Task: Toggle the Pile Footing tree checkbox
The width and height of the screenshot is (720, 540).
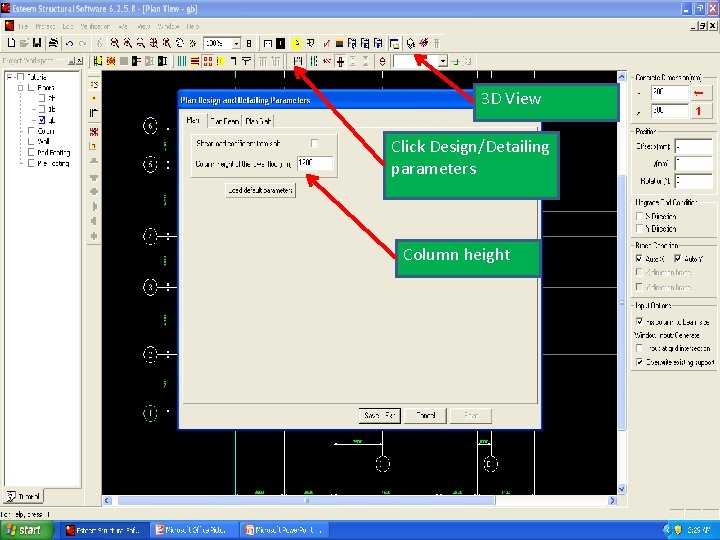Action: tap(31, 163)
